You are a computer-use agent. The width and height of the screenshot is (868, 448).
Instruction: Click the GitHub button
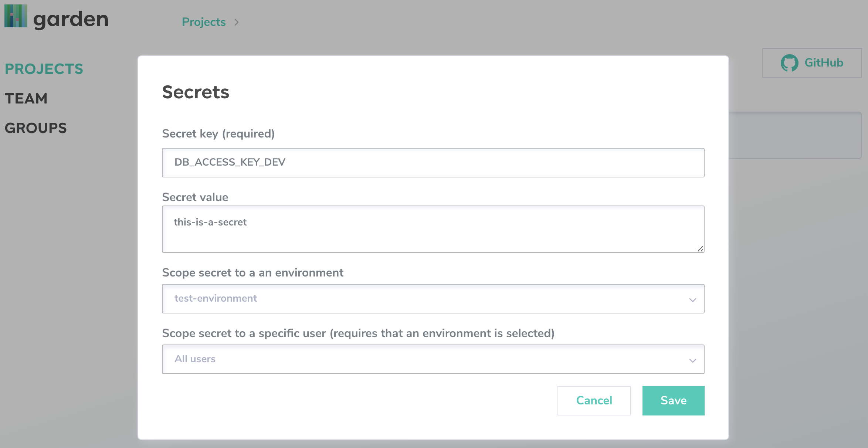pos(812,62)
